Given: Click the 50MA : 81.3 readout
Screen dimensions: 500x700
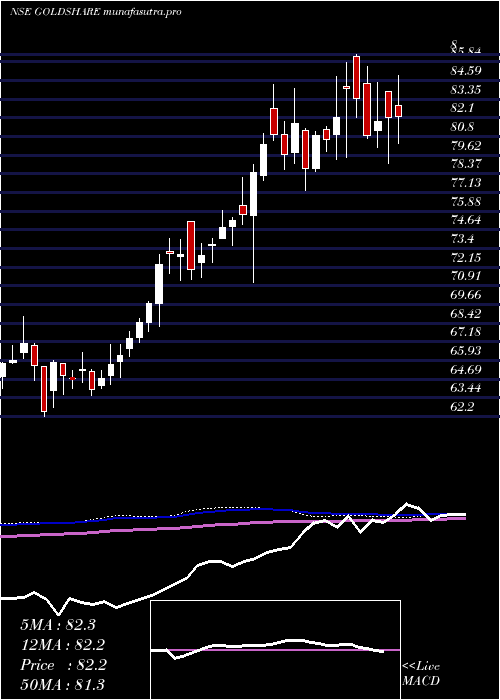Looking at the screenshot, I should (63, 685).
